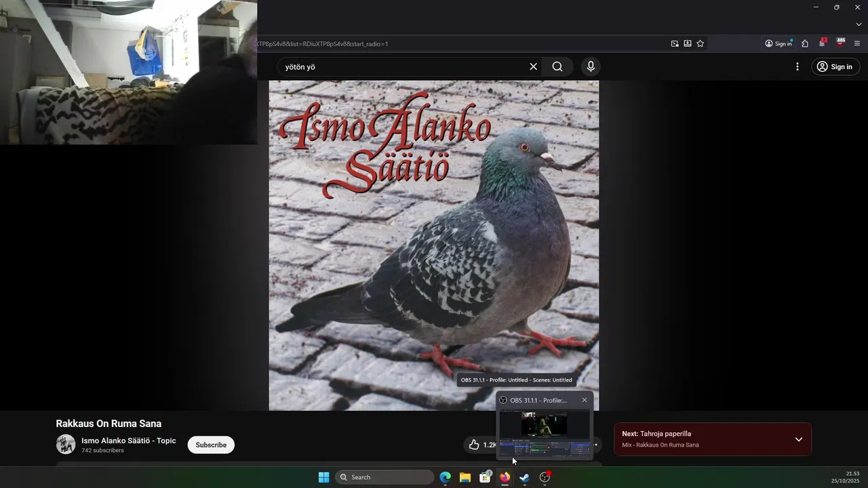Click the channel avatar thumbnail

tap(66, 445)
